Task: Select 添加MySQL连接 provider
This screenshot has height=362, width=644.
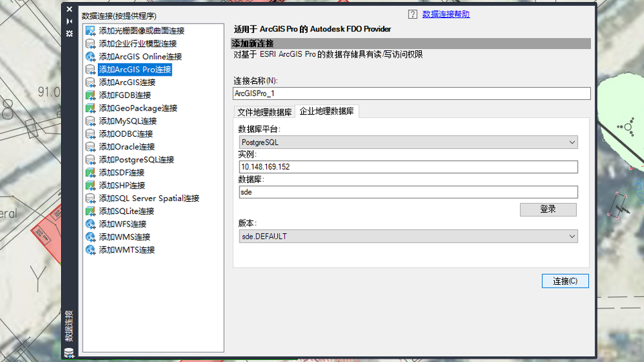Action: tap(127, 121)
